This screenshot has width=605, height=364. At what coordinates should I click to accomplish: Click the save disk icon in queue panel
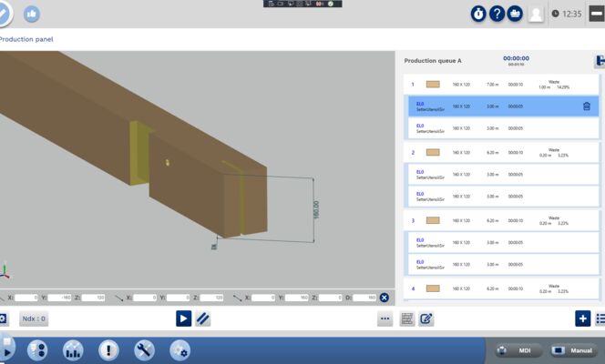point(600,61)
